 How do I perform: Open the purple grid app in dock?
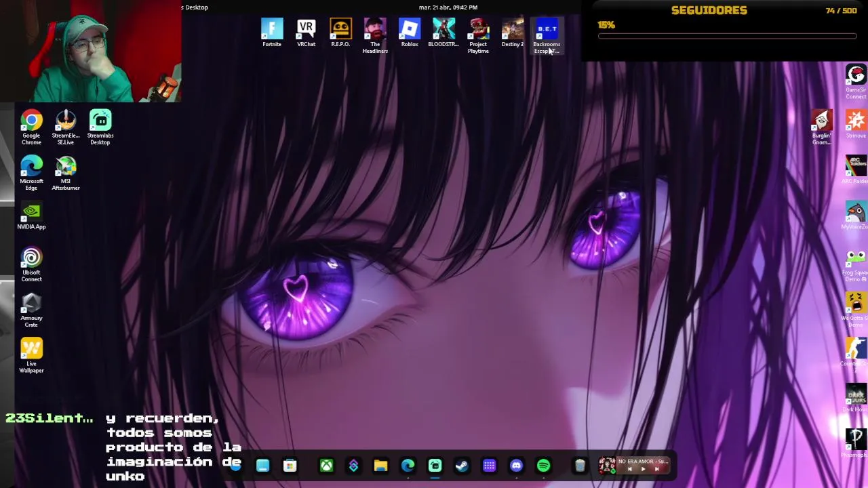[489, 466]
